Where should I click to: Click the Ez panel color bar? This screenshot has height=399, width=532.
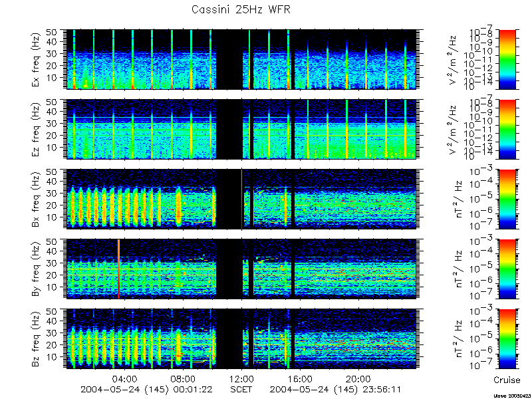coord(507,129)
